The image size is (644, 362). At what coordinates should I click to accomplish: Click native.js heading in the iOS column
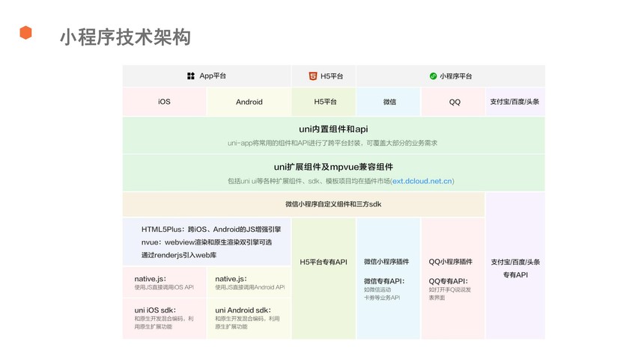151,279
